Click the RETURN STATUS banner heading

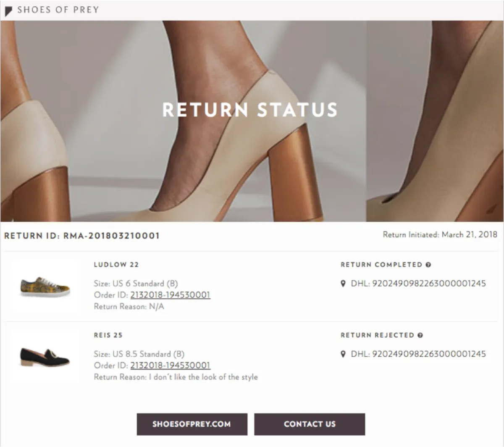point(250,110)
